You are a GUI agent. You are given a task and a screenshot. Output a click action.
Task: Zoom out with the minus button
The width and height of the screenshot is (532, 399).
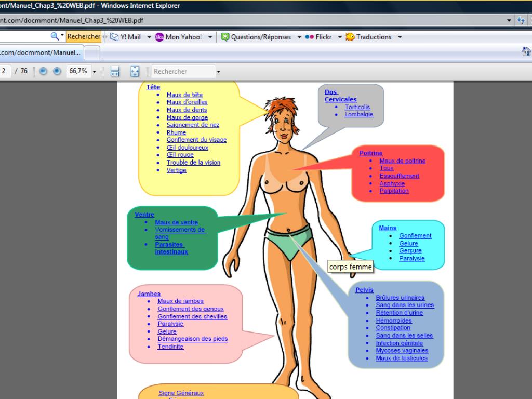pyautogui.click(x=43, y=71)
